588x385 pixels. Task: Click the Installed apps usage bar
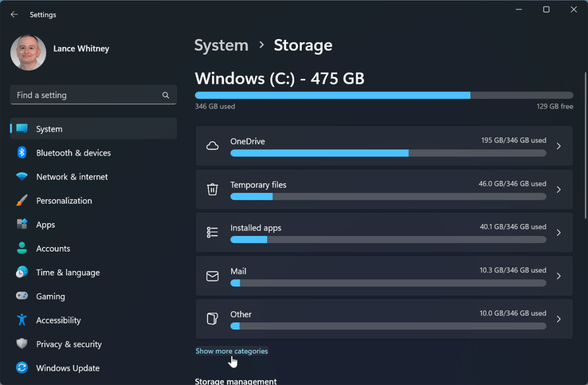(388, 240)
